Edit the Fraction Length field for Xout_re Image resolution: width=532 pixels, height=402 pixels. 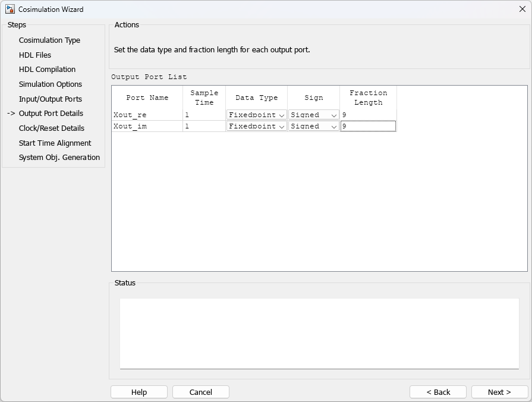tap(367, 114)
